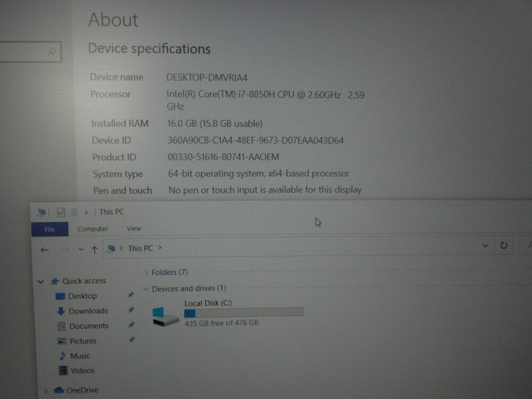Click the PC icon in address bar
The height and width of the screenshot is (399, 532).
point(111,248)
